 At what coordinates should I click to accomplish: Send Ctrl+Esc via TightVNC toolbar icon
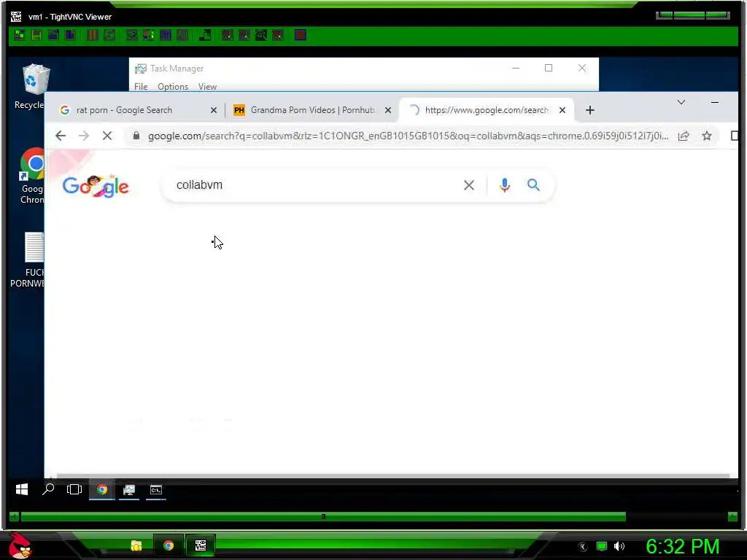[x=149, y=35]
